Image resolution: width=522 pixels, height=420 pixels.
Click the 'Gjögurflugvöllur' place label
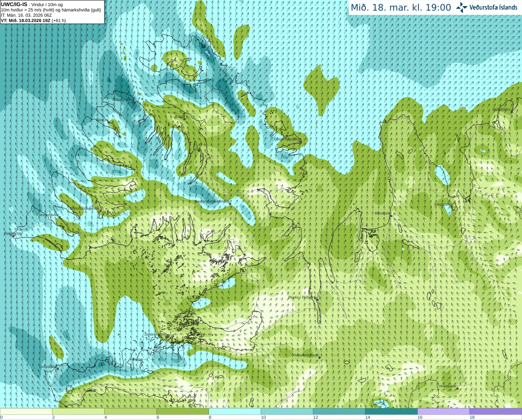287,139
